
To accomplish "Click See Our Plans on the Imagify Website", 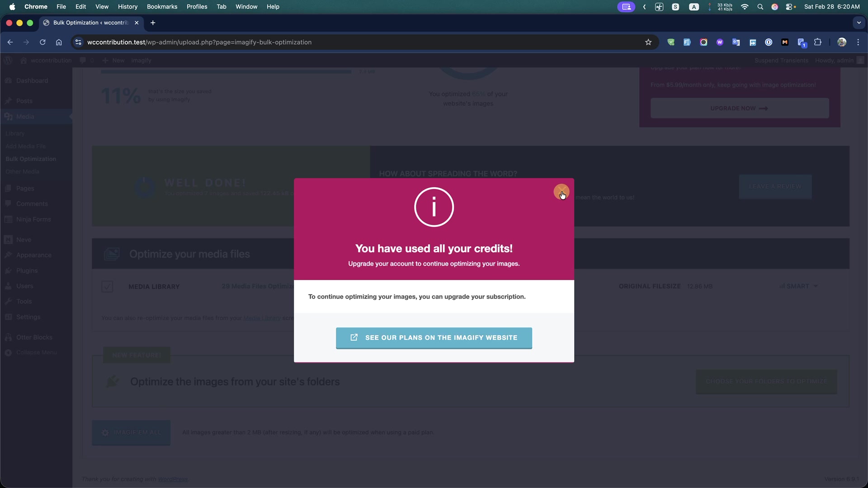I will 434,338.
